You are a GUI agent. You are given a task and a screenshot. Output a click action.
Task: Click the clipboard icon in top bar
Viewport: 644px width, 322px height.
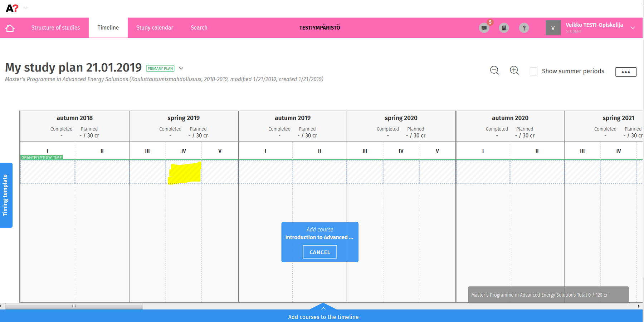(504, 28)
